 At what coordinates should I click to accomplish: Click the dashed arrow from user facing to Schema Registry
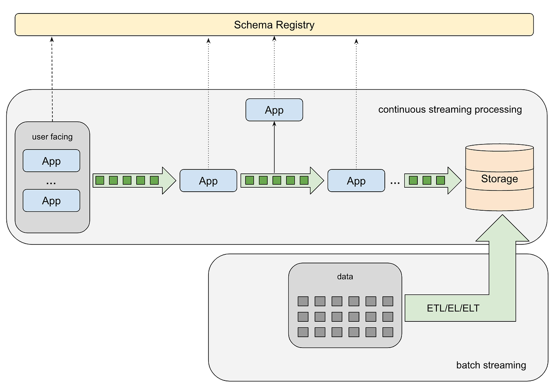click(x=52, y=71)
